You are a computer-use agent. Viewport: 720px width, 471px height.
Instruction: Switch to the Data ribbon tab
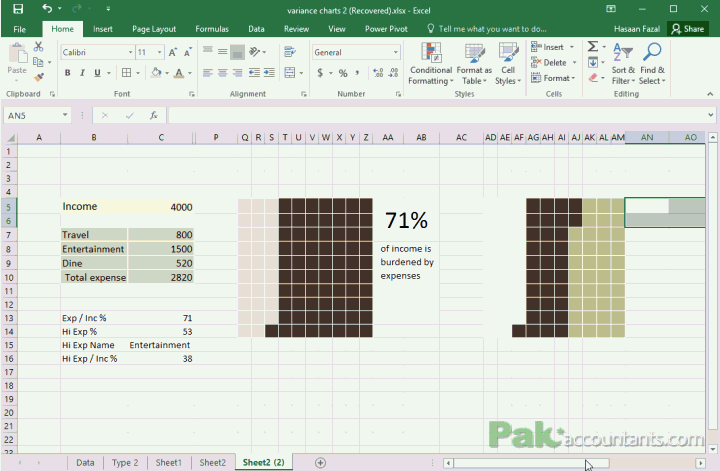[256, 29]
